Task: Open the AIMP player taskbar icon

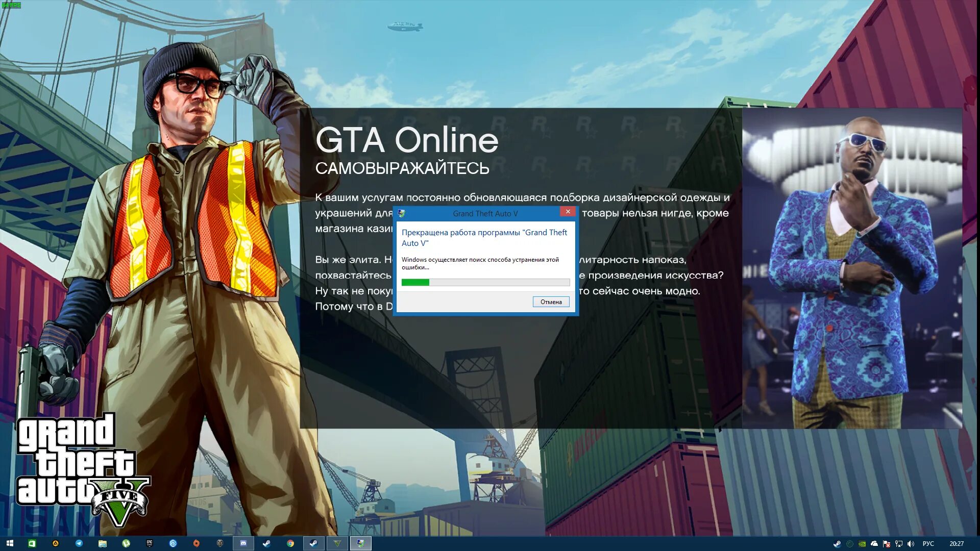Action: pyautogui.click(x=55, y=543)
